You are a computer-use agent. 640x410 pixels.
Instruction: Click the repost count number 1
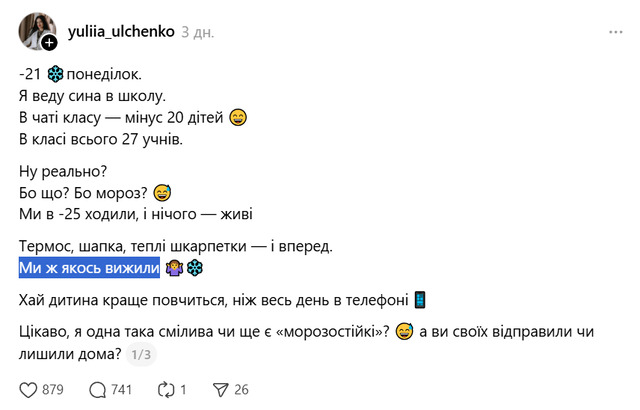click(x=184, y=389)
